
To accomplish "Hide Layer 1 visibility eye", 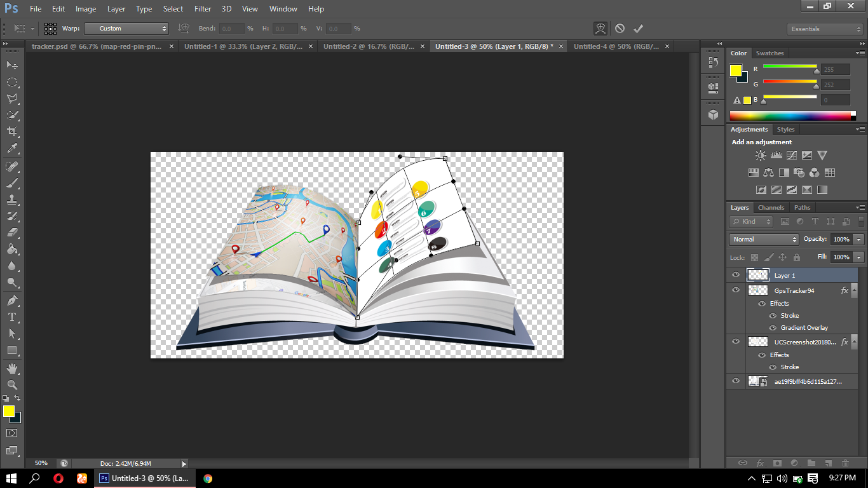I will point(736,275).
